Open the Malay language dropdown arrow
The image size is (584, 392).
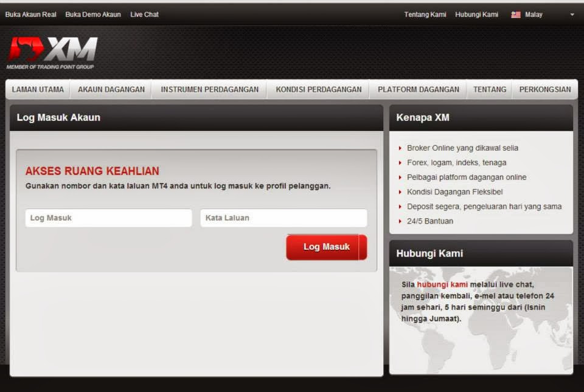click(572, 15)
